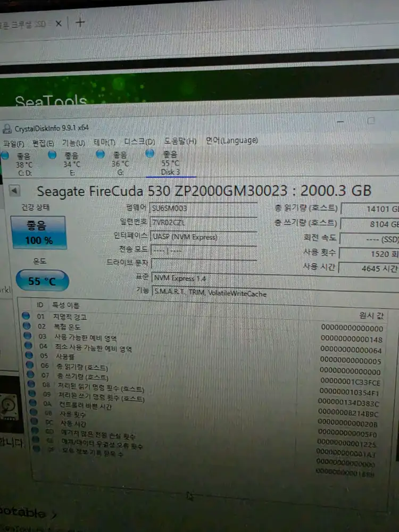Click raw value 00000001C33FCE

tap(350, 383)
